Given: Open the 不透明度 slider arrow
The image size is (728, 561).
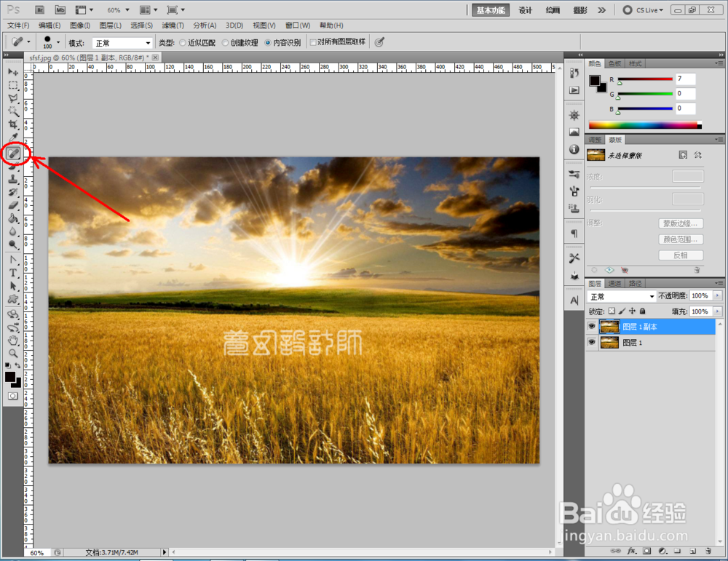Looking at the screenshot, I should point(718,295).
